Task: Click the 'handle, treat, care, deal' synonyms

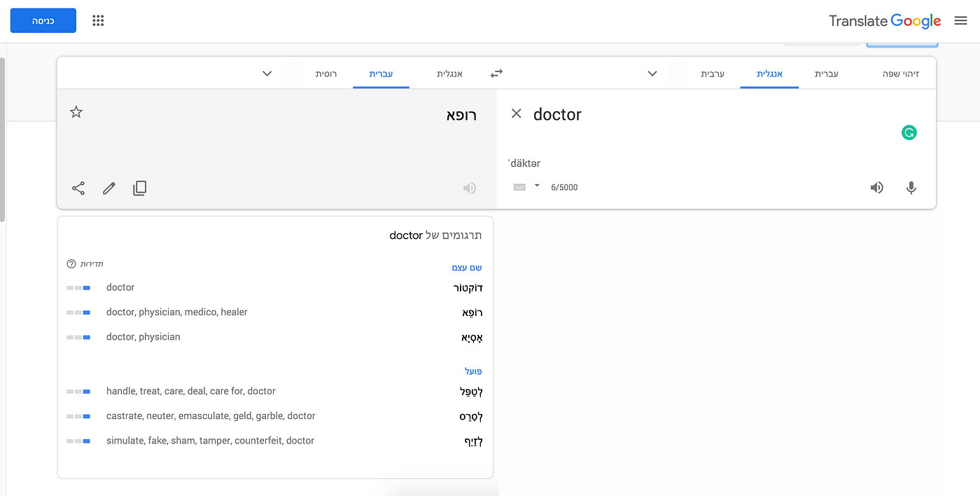Action: (x=191, y=391)
